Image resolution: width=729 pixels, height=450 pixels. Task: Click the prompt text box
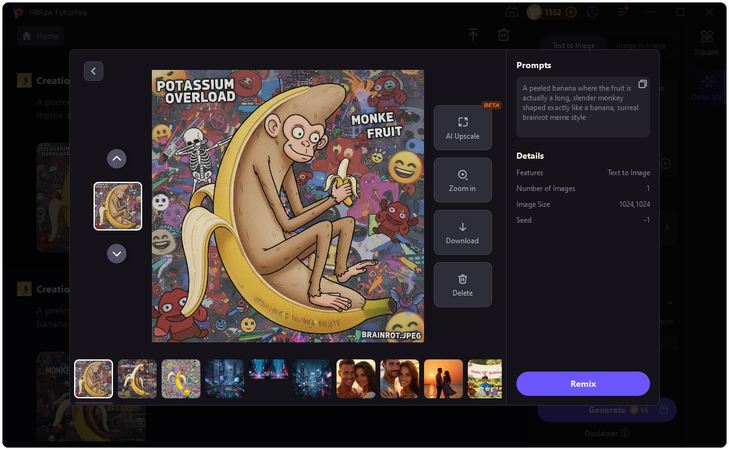coord(583,107)
